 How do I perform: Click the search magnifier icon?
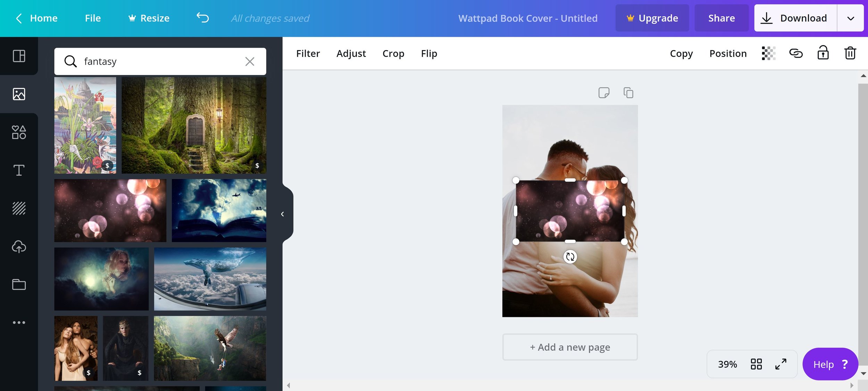coord(70,62)
